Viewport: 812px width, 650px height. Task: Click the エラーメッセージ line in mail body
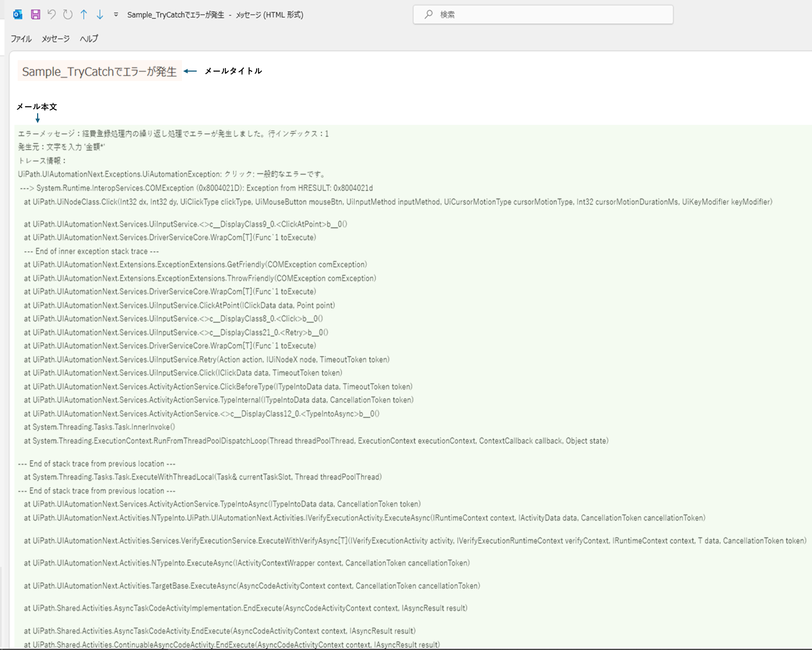point(173,134)
